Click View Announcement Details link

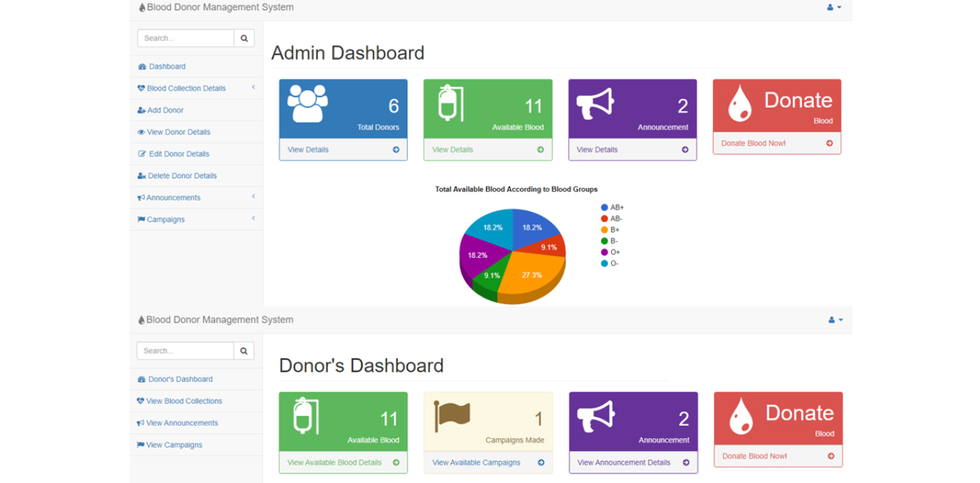point(624,463)
